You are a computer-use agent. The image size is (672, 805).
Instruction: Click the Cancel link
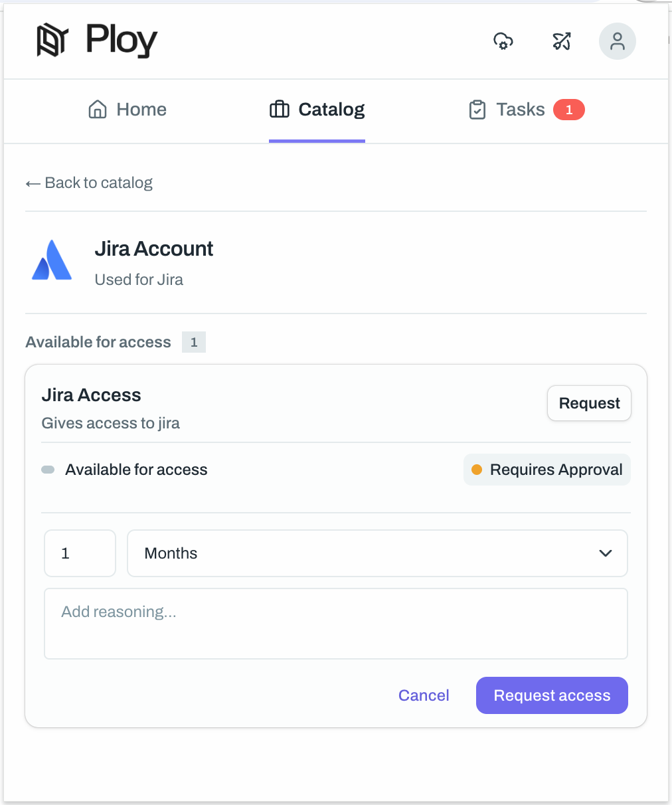click(x=424, y=695)
